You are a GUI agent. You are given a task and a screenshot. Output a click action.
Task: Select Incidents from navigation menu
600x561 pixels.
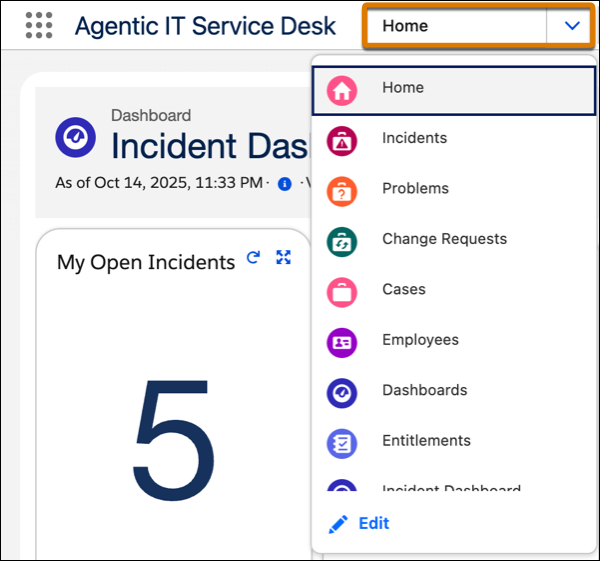click(x=454, y=141)
